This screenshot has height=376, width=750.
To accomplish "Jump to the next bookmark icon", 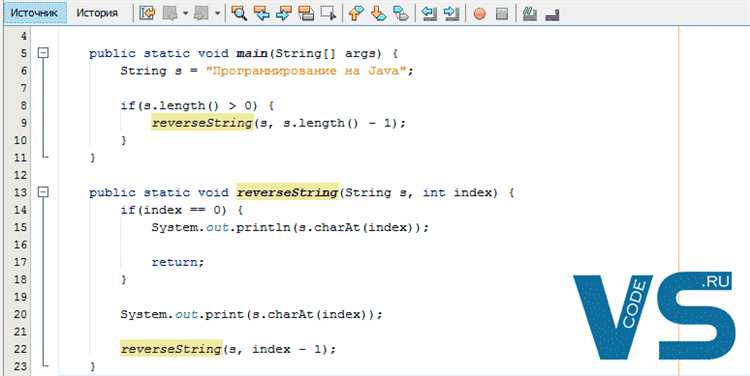I will (x=378, y=13).
